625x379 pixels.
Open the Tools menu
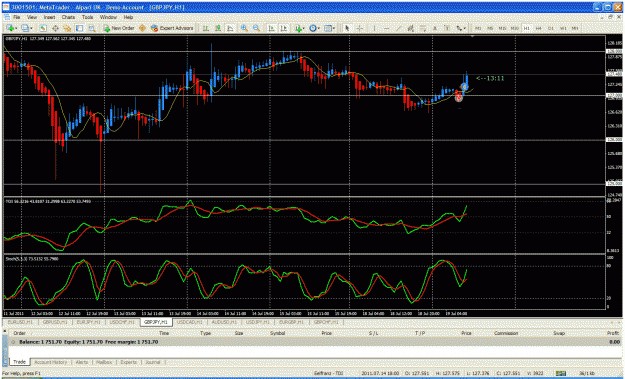click(x=87, y=18)
